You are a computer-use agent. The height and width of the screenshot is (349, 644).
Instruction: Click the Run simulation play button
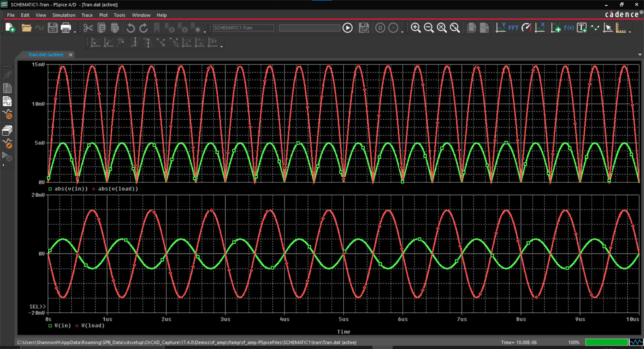coord(347,28)
